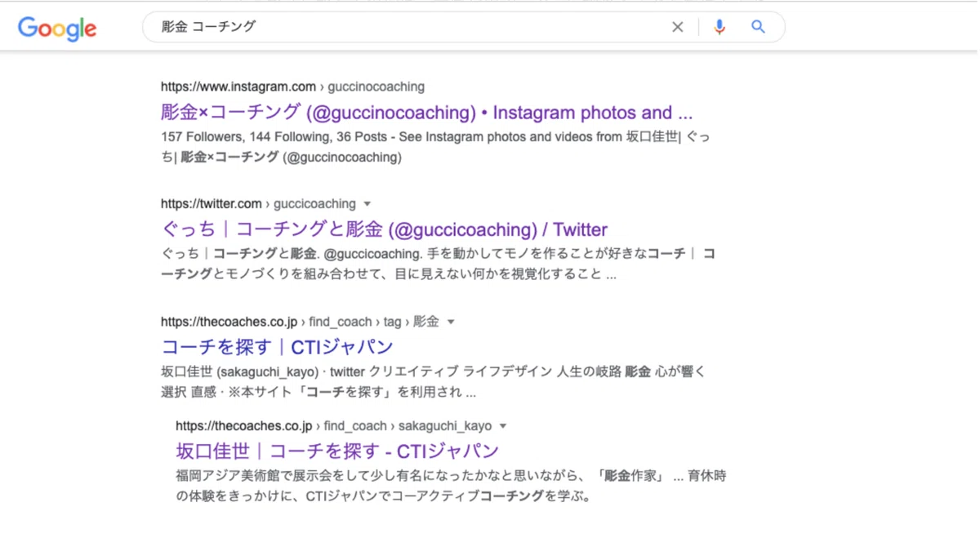Click the Instagram snippet mentioning 157 Followers
Screen dimensions: 980x538
pos(435,147)
